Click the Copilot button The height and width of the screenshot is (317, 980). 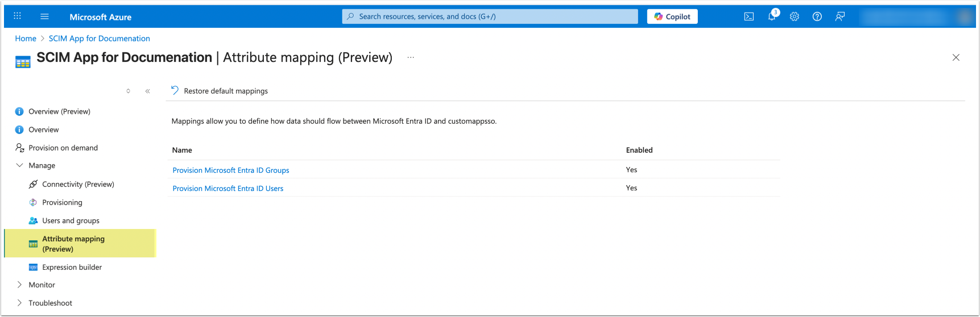(x=672, y=16)
